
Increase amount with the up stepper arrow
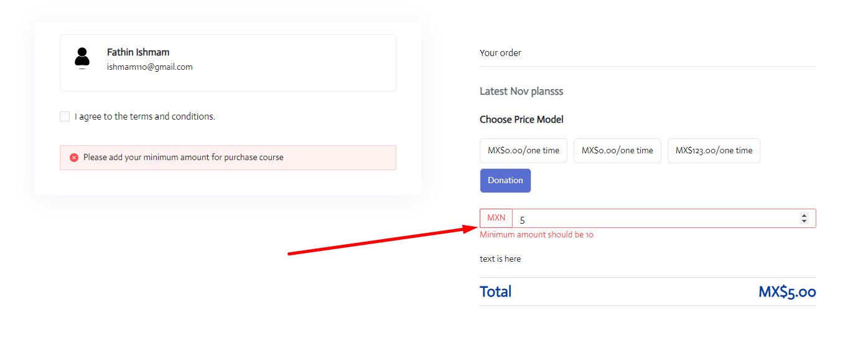coord(804,216)
